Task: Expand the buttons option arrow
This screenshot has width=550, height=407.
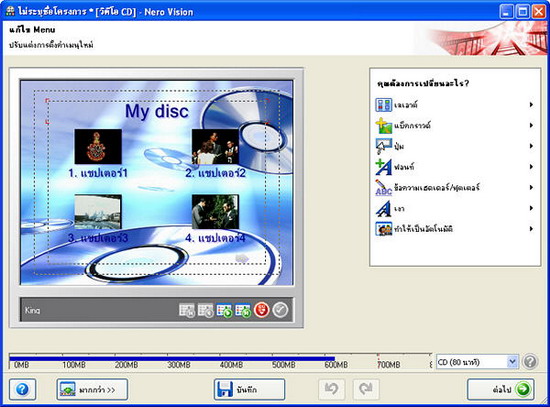Action: click(531, 146)
